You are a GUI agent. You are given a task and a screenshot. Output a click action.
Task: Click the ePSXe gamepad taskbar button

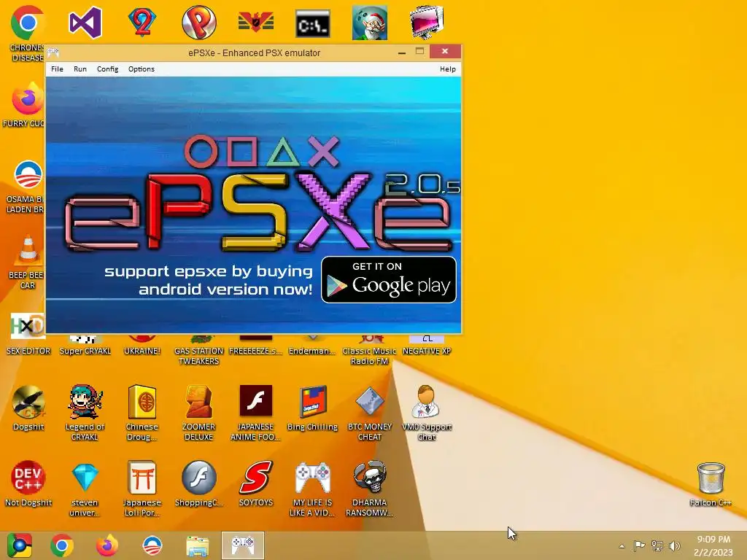click(242, 545)
